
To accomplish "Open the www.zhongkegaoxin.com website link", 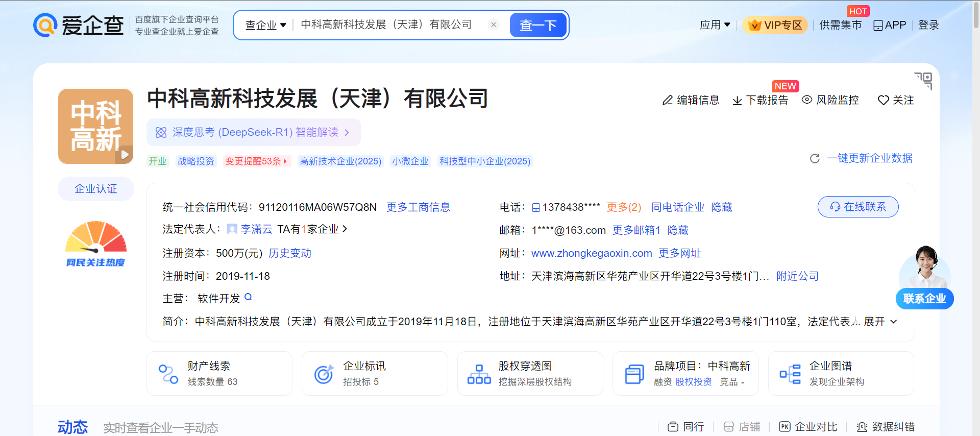I will [x=592, y=253].
